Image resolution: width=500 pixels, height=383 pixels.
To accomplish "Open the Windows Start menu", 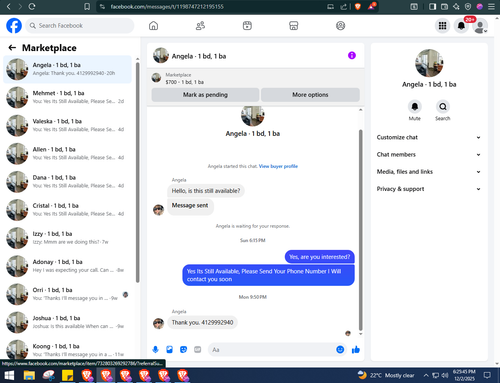I will [9, 375].
